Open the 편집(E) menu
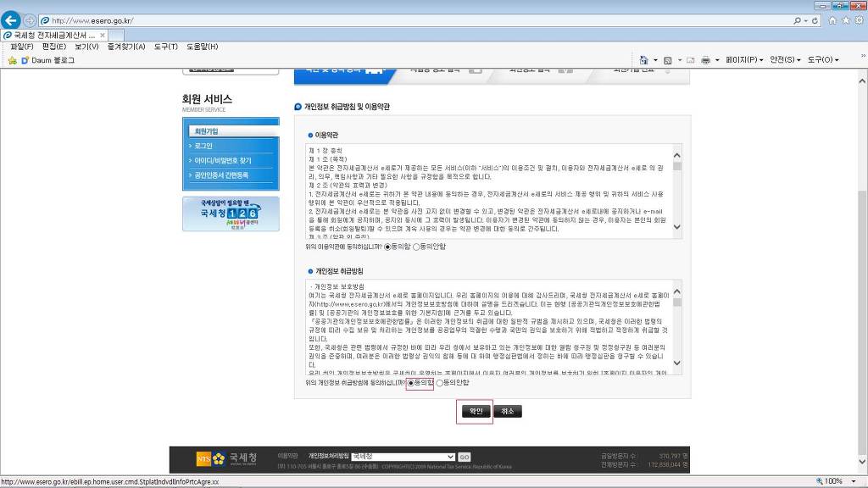This screenshot has height=488, width=868. [53, 47]
